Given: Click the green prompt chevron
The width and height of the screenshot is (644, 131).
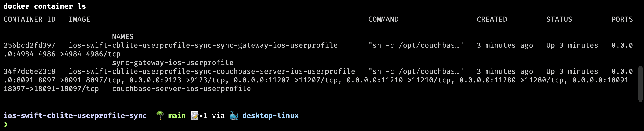Looking at the screenshot, I should [x=6, y=124].
